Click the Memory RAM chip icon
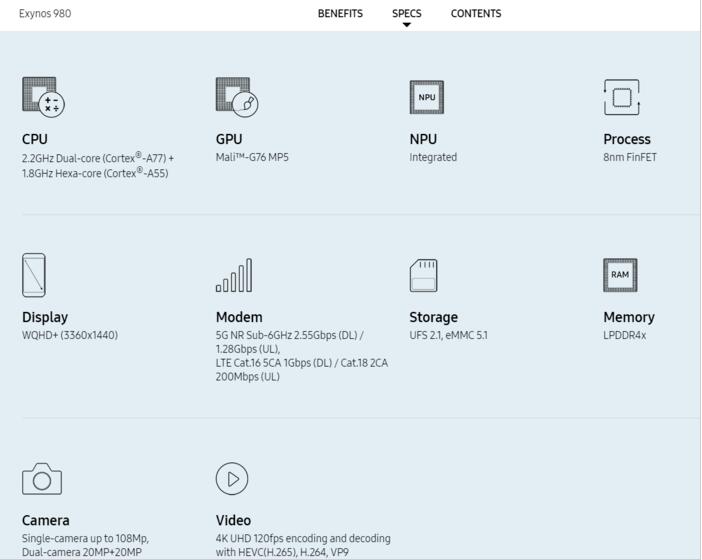 click(620, 275)
